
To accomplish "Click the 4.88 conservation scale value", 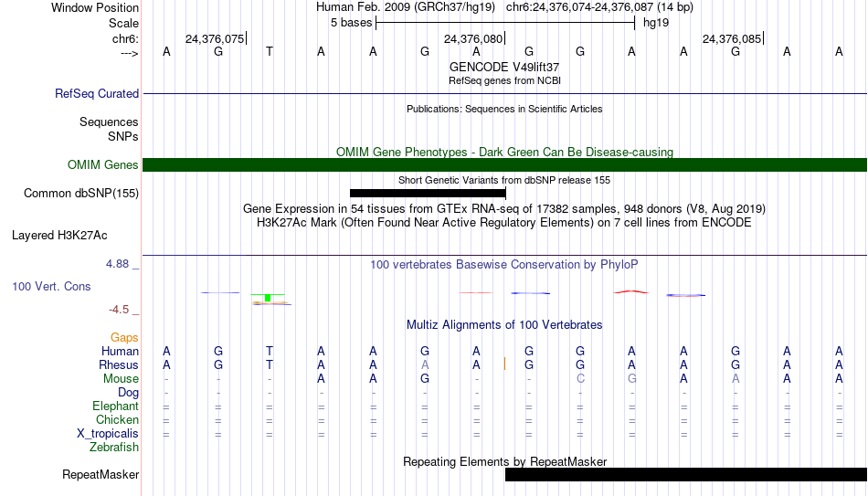I will (117, 264).
